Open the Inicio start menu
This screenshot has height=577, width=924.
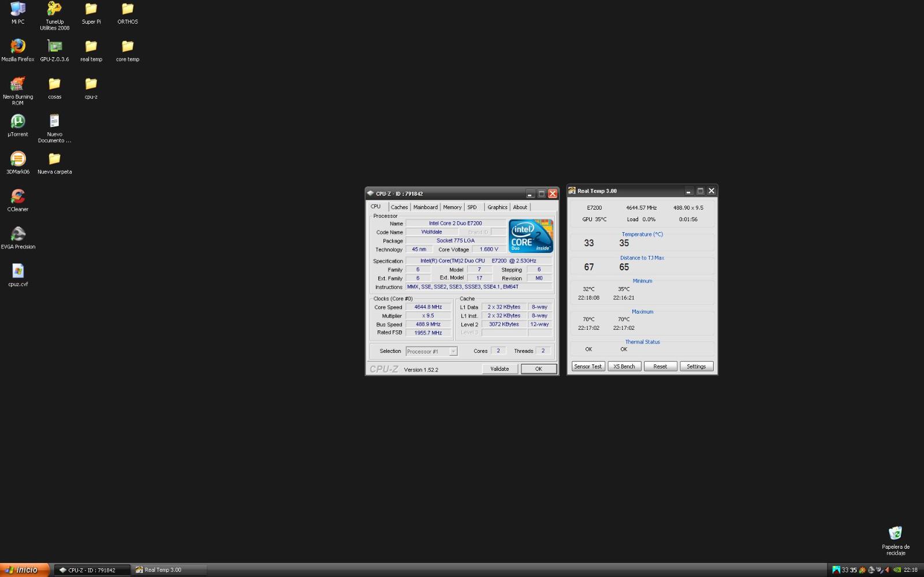[x=24, y=570]
